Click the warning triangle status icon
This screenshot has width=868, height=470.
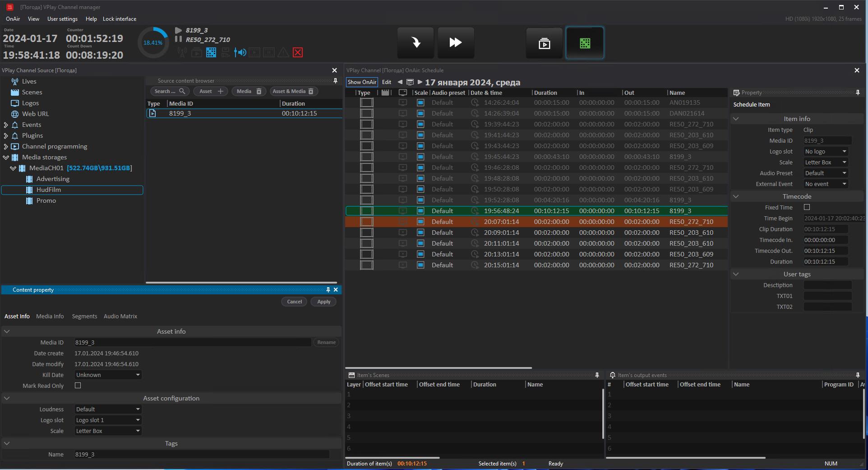click(x=283, y=52)
